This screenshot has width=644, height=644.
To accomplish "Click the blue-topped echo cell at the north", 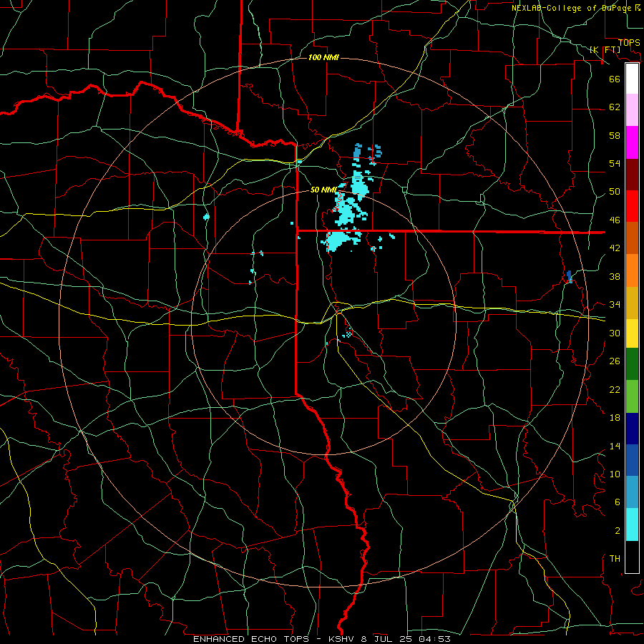I will (x=357, y=153).
